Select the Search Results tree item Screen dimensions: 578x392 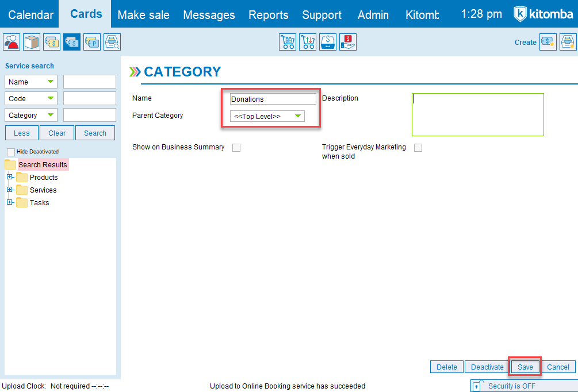tap(43, 165)
